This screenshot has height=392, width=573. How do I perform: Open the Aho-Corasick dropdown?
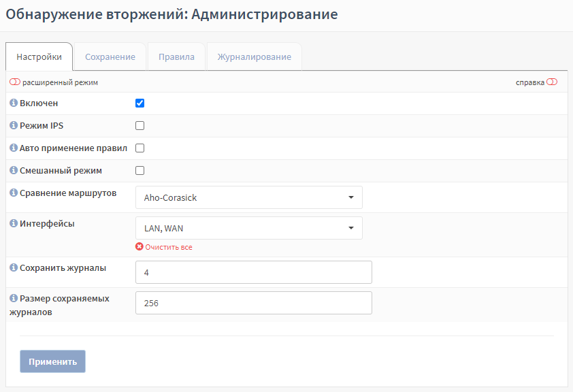pos(249,197)
